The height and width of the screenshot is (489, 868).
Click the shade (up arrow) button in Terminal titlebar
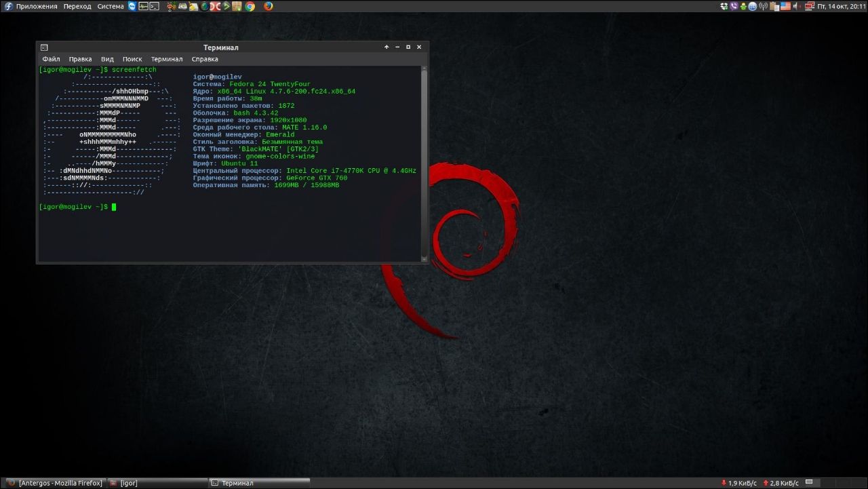(387, 47)
